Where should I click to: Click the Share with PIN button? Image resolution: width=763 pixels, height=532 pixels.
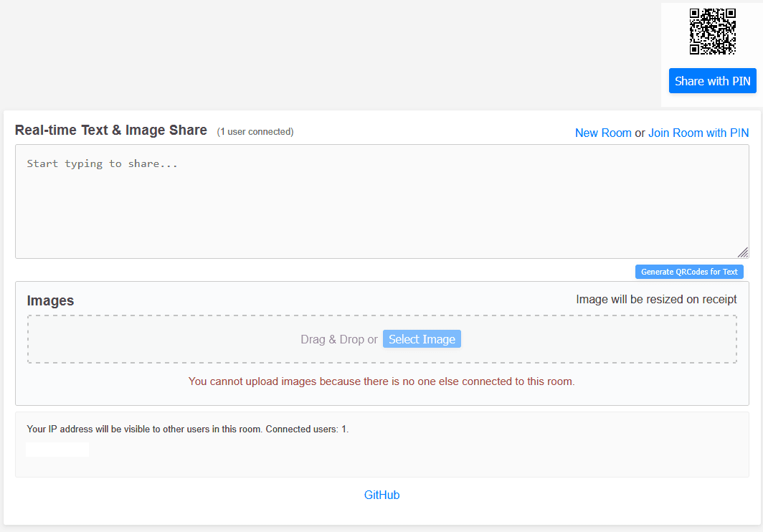[x=712, y=80]
